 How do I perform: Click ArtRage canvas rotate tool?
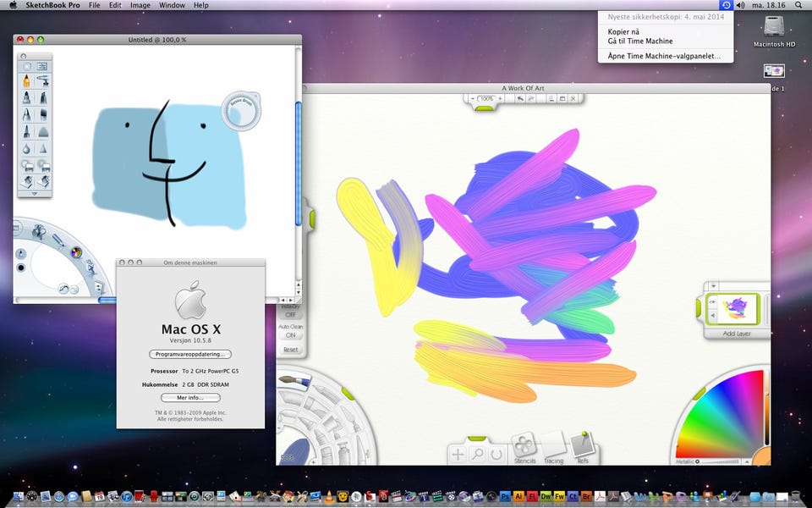pyautogui.click(x=497, y=455)
